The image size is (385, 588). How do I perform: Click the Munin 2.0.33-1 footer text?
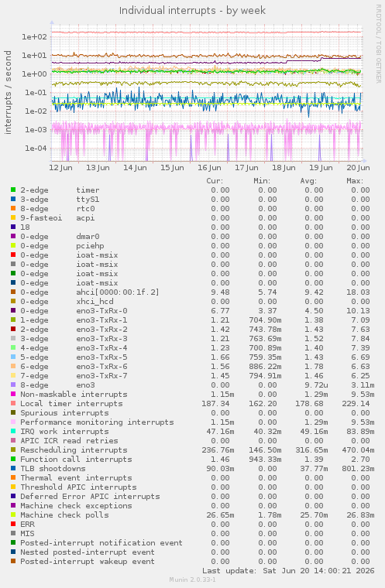click(x=192, y=579)
